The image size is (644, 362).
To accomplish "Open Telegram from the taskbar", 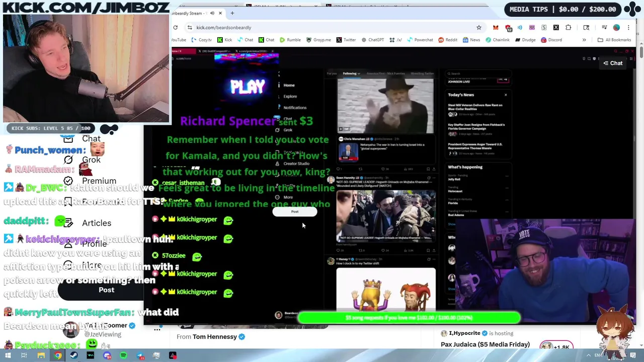I will (x=140, y=356).
